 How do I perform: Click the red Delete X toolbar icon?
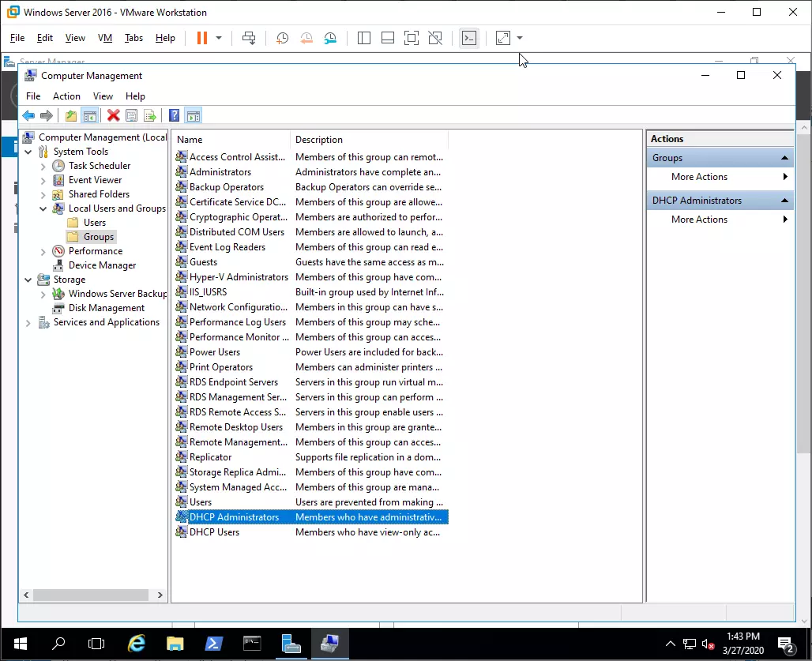tap(114, 115)
